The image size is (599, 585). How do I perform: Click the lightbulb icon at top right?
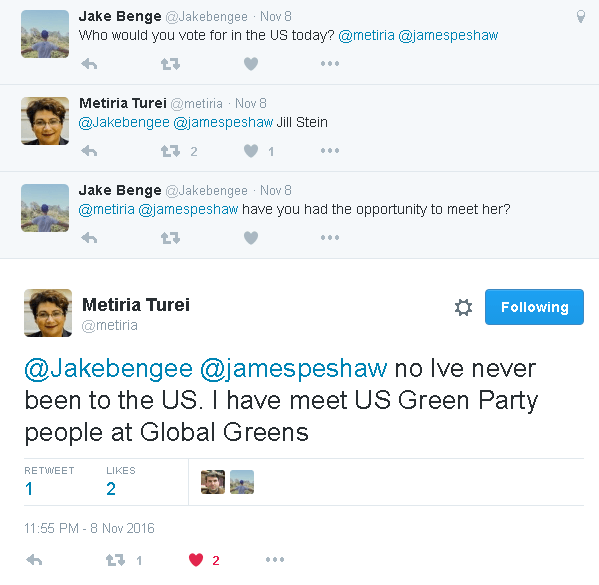pos(581,16)
